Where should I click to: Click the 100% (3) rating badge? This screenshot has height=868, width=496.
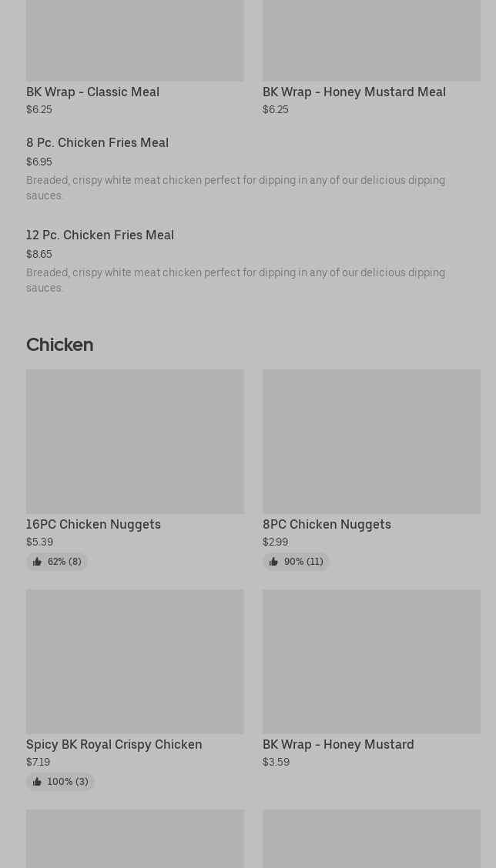68,782
